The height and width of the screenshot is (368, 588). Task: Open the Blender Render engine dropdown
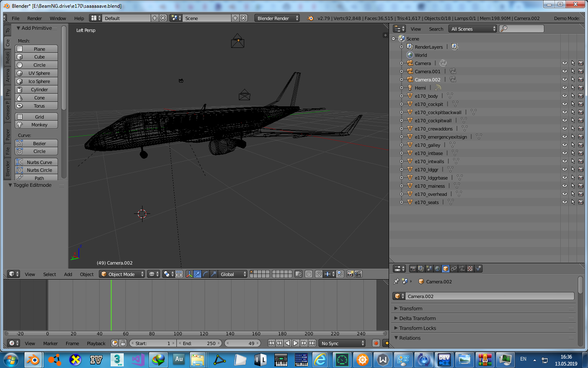tap(277, 18)
